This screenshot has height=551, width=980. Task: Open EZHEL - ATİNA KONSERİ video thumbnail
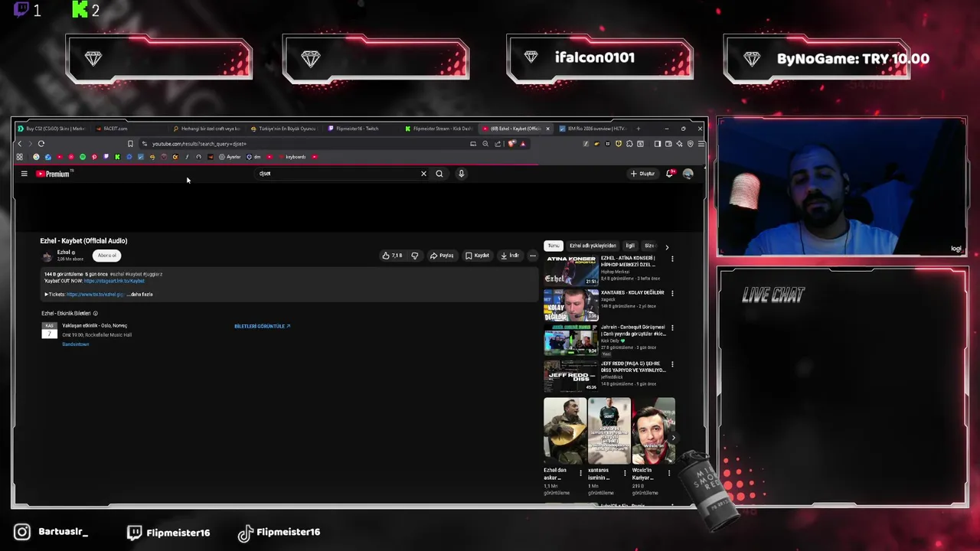point(570,271)
